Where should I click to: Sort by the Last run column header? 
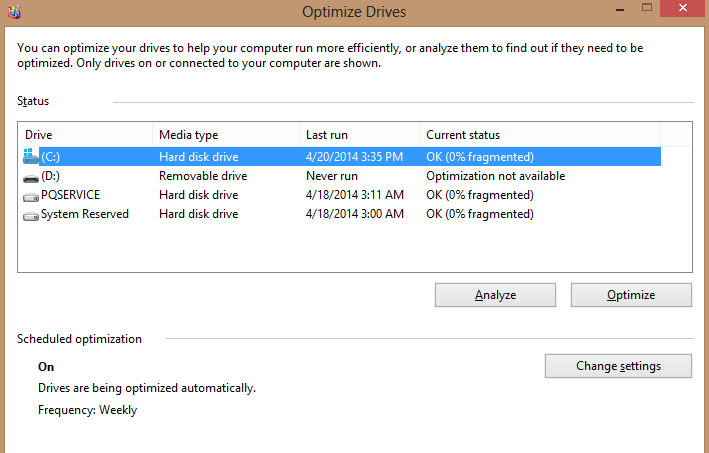coord(359,135)
